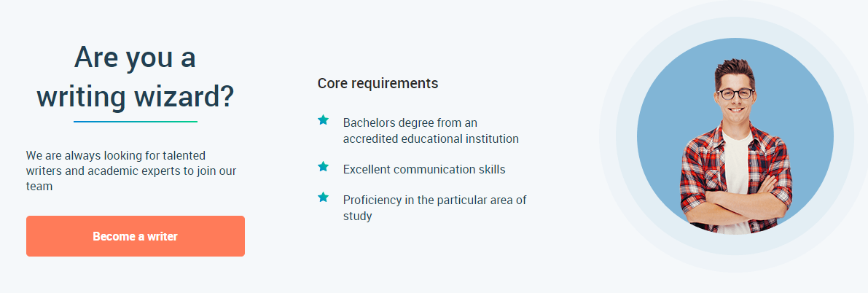Click the man's black-framed glasses
Image resolution: width=868 pixels, height=293 pixels.
pyautogui.click(x=735, y=93)
